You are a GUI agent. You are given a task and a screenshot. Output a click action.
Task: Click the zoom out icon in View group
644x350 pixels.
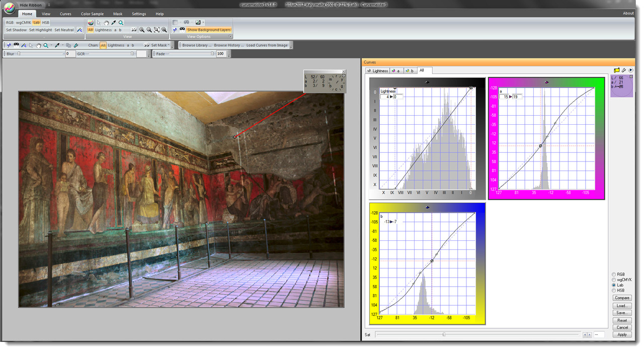149,30
